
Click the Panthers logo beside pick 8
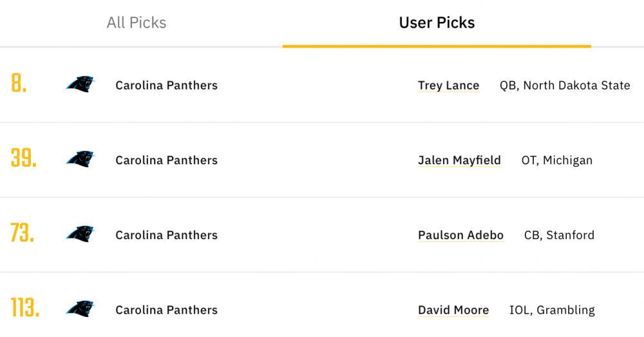(80, 84)
